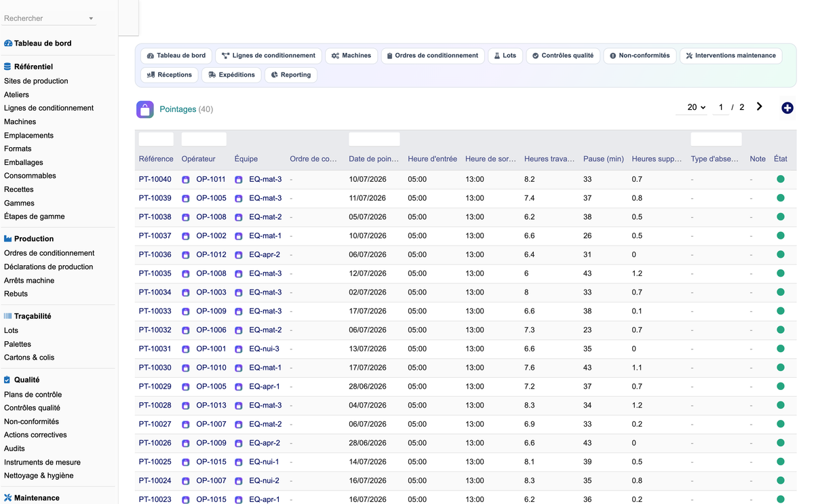Click the green status dot of PT-10033
Screen dimensions: 814x504
(781, 311)
